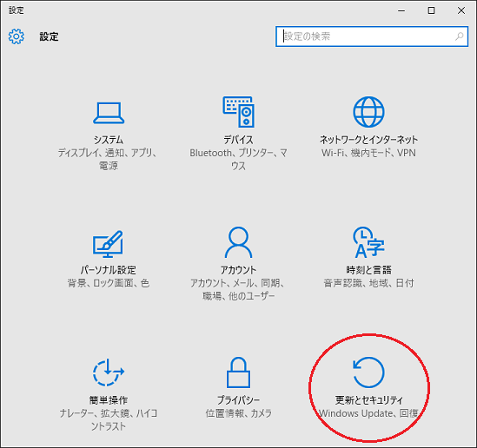Screen dimensions: 477x448
Task: Click the Wi-Fi、機内モード、VPN description text
Action: pyautogui.click(x=368, y=153)
